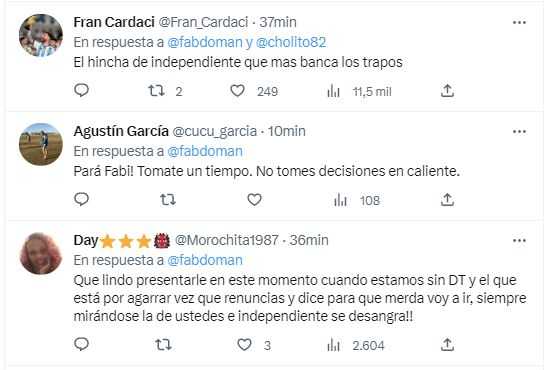Open the @cholito82 mention link
552x370 pixels.
pos(291,42)
